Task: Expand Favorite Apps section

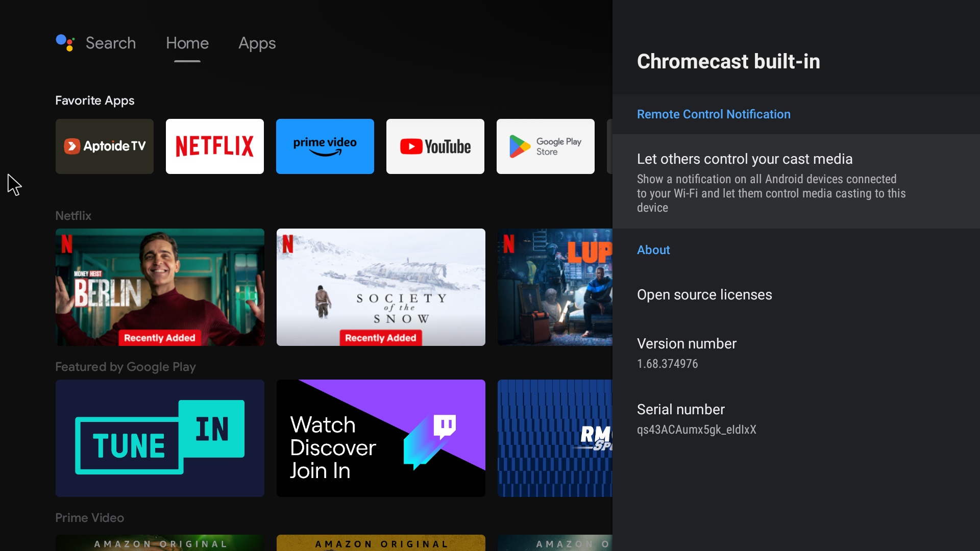Action: coord(95,99)
